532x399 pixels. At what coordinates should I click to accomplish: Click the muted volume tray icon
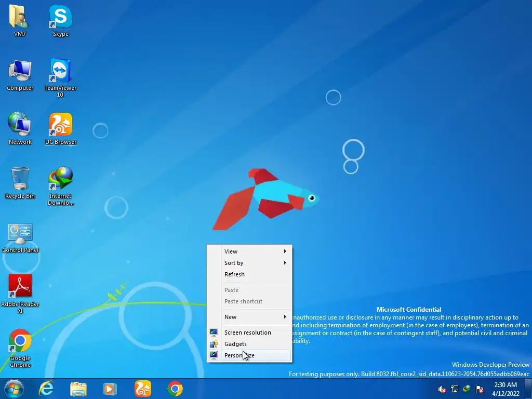[x=442, y=389]
